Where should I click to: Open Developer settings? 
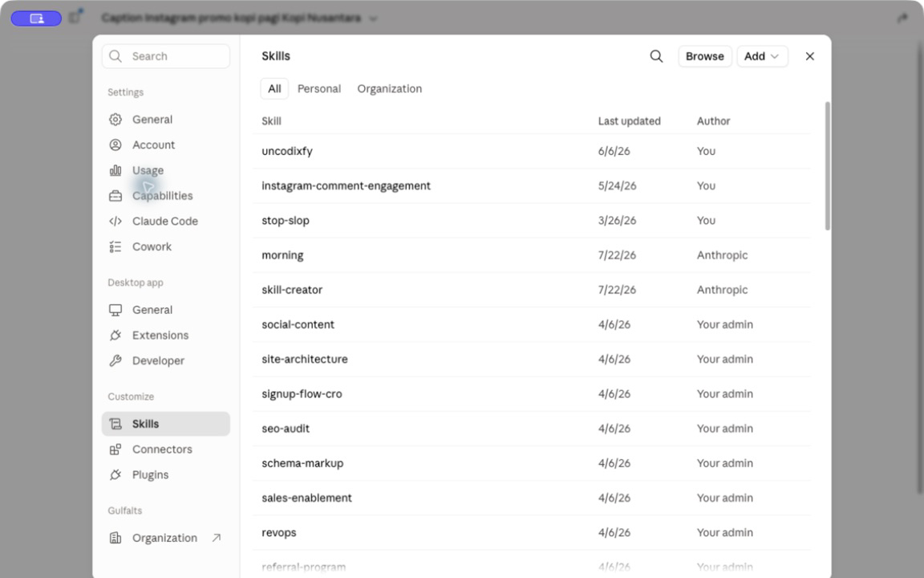tap(165, 360)
